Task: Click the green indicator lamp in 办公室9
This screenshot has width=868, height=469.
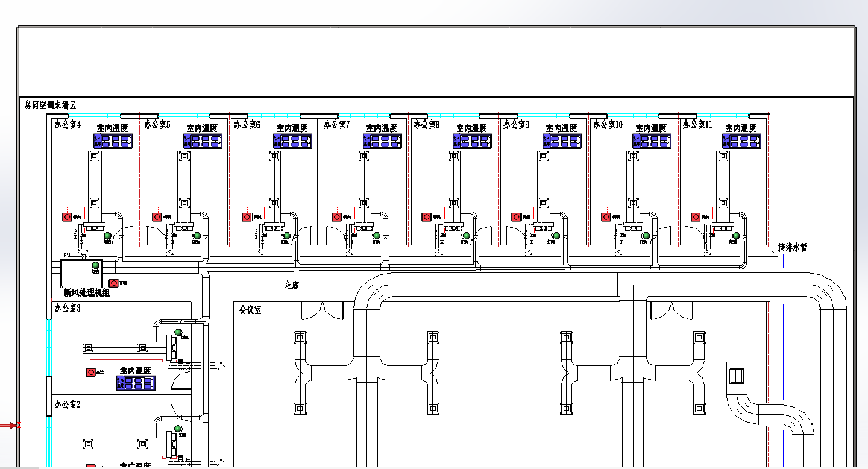Action: click(x=556, y=236)
